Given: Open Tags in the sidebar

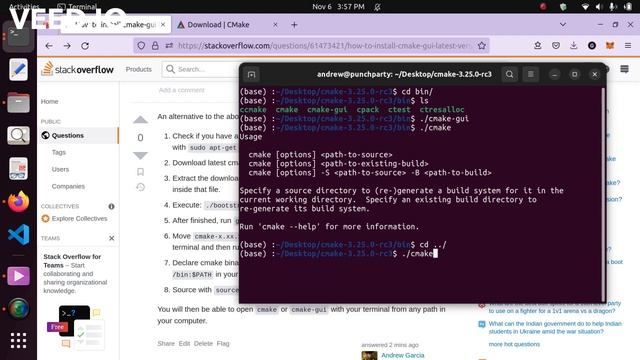Looking at the screenshot, I should point(59,152).
